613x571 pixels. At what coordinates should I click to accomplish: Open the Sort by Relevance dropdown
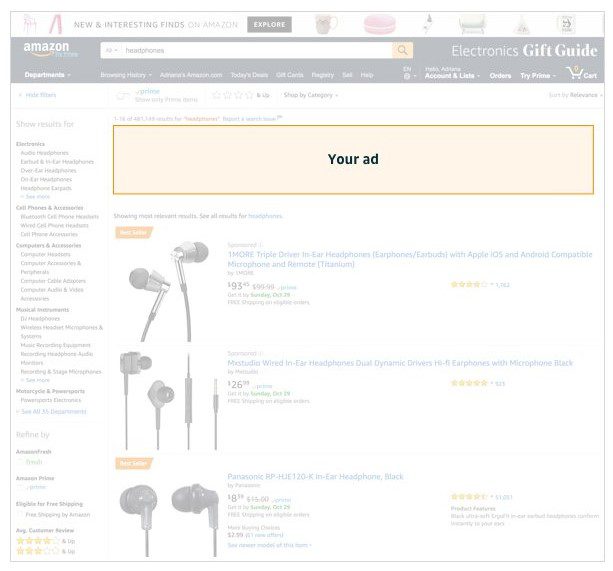tap(574, 95)
